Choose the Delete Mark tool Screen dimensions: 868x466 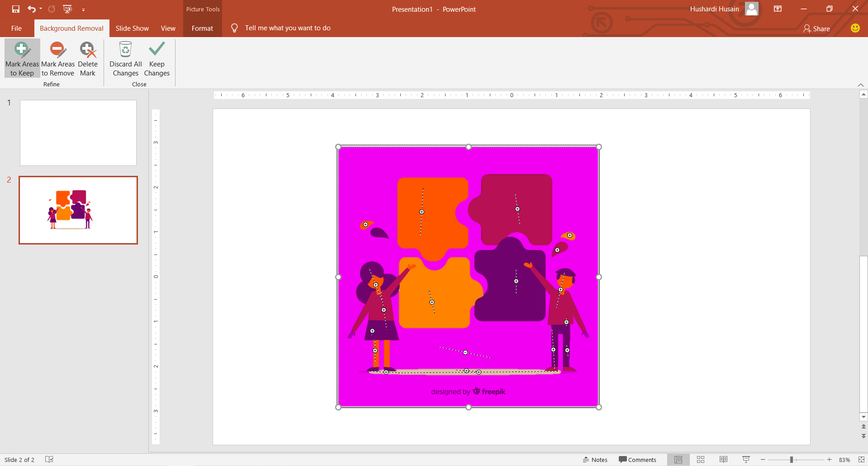pyautogui.click(x=87, y=59)
